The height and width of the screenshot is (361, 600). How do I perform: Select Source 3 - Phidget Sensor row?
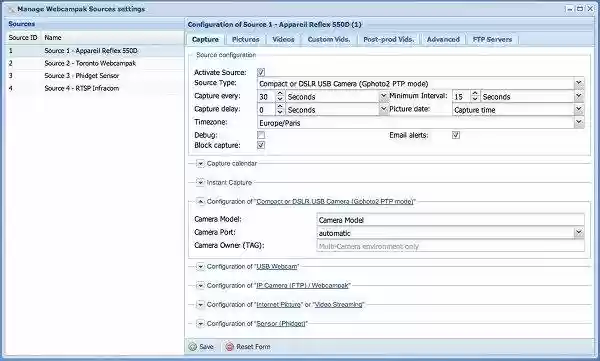click(94, 76)
